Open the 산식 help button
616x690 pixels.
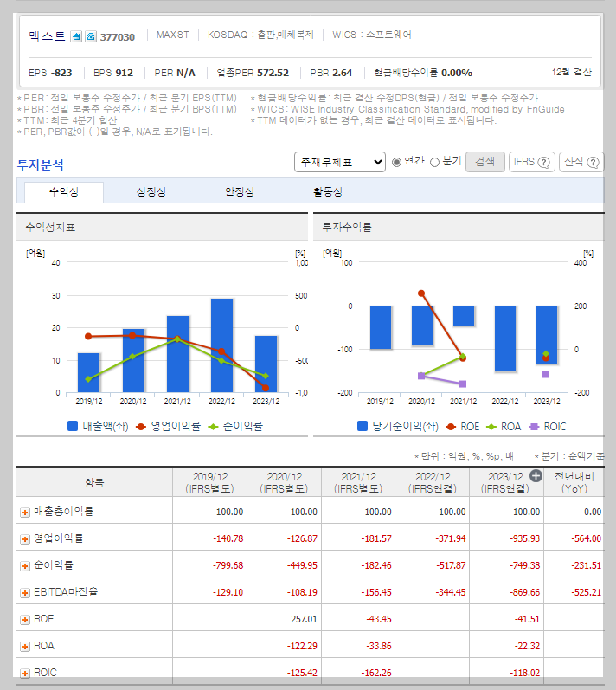click(x=581, y=162)
